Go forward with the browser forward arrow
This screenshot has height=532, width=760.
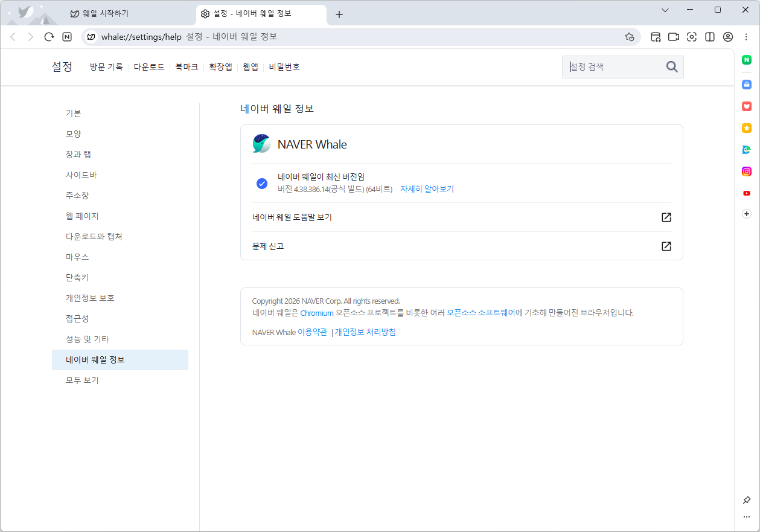click(x=31, y=37)
